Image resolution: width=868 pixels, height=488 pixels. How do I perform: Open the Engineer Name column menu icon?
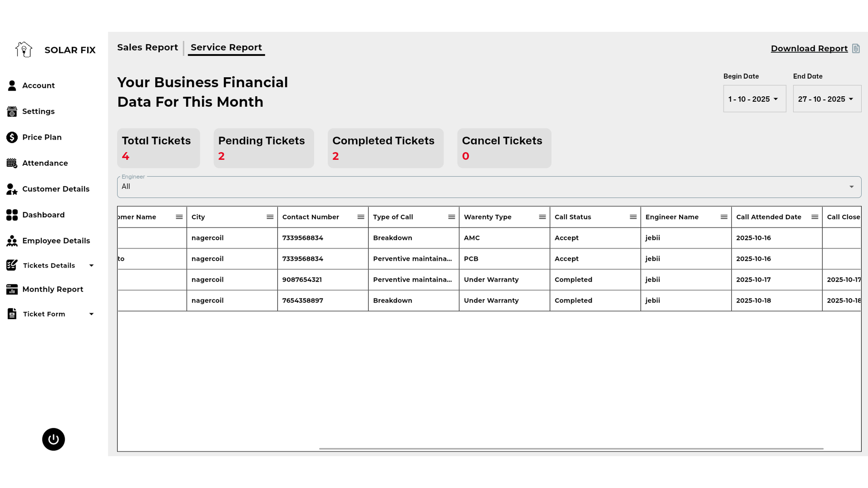pos(724,217)
